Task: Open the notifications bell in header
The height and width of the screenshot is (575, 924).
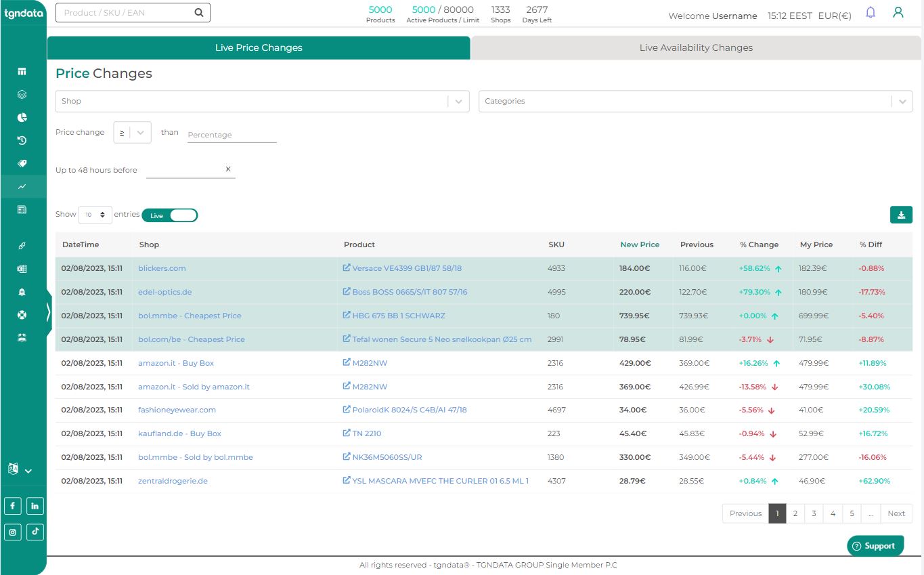Action: pos(871,12)
